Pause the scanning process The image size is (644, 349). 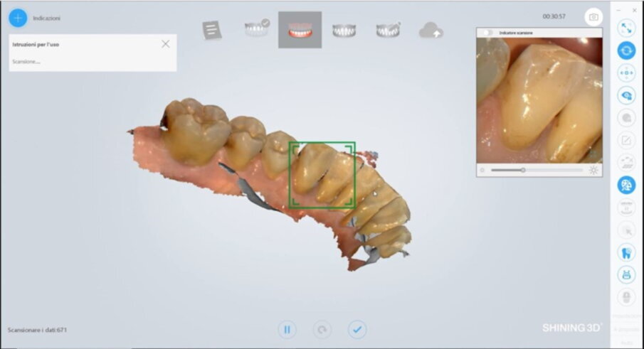pos(287,329)
